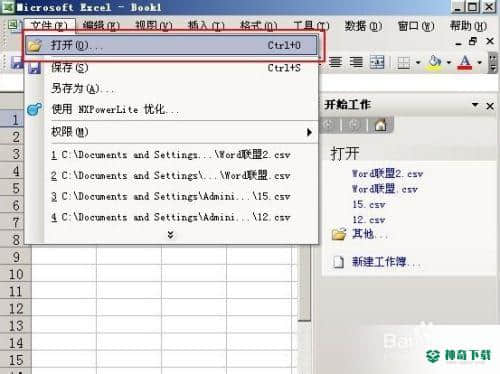Image resolution: width=500 pixels, height=374 pixels.
Task: Click the task pane Home icon
Action: [380, 125]
